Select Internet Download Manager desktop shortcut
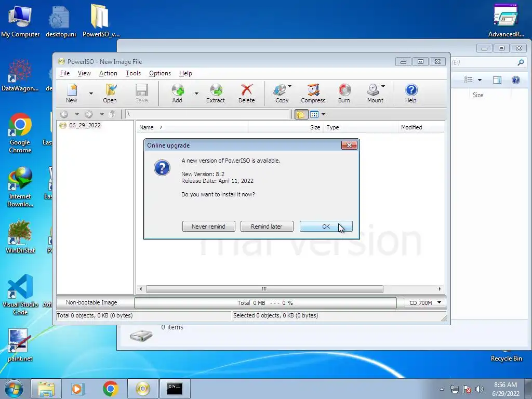 [x=20, y=187]
